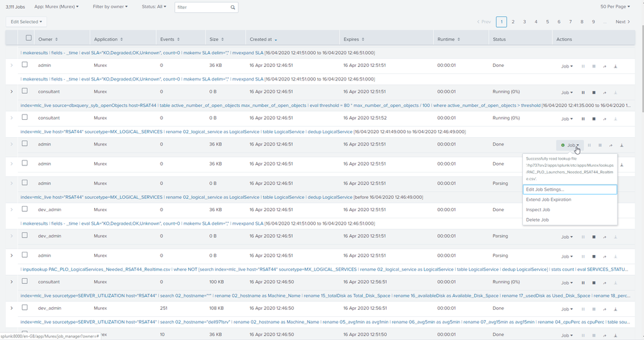The image size is (644, 340).
Task: Open the dell971srv SERVER_UTILIZATION search link
Action: pos(324,322)
